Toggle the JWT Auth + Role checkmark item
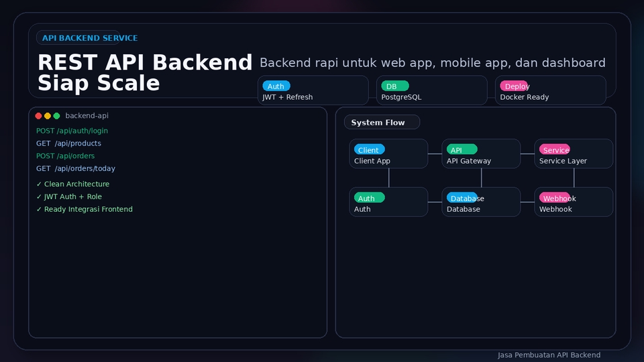The width and height of the screenshot is (644, 362). tap(69, 197)
